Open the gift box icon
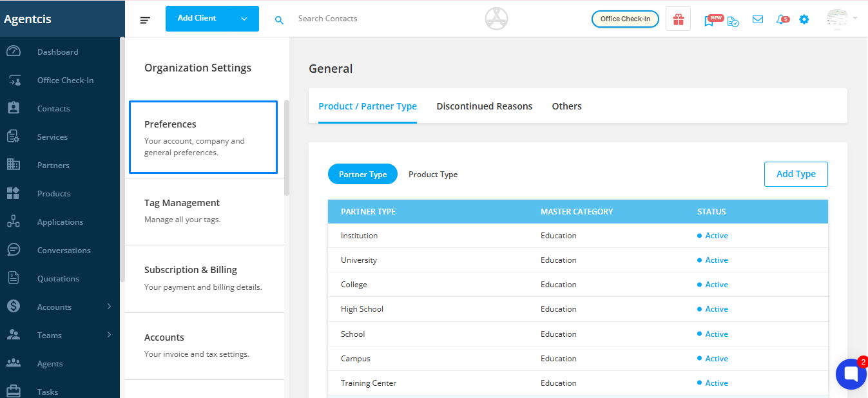 click(678, 19)
